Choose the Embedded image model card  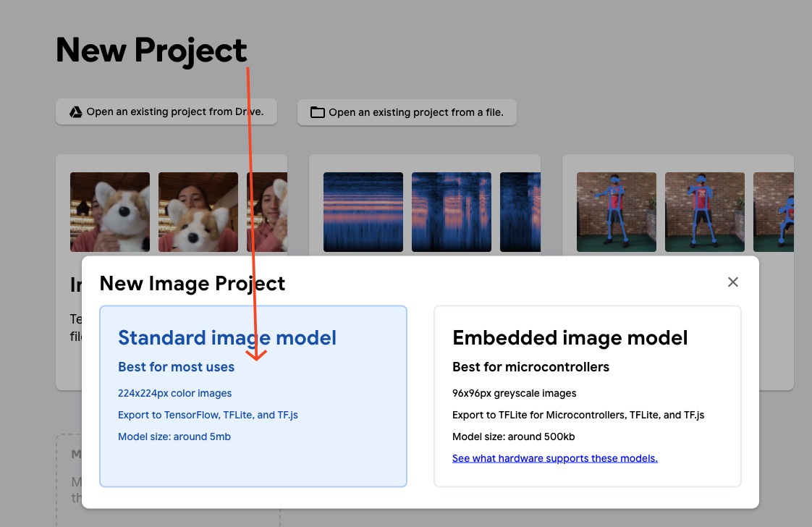(587, 397)
